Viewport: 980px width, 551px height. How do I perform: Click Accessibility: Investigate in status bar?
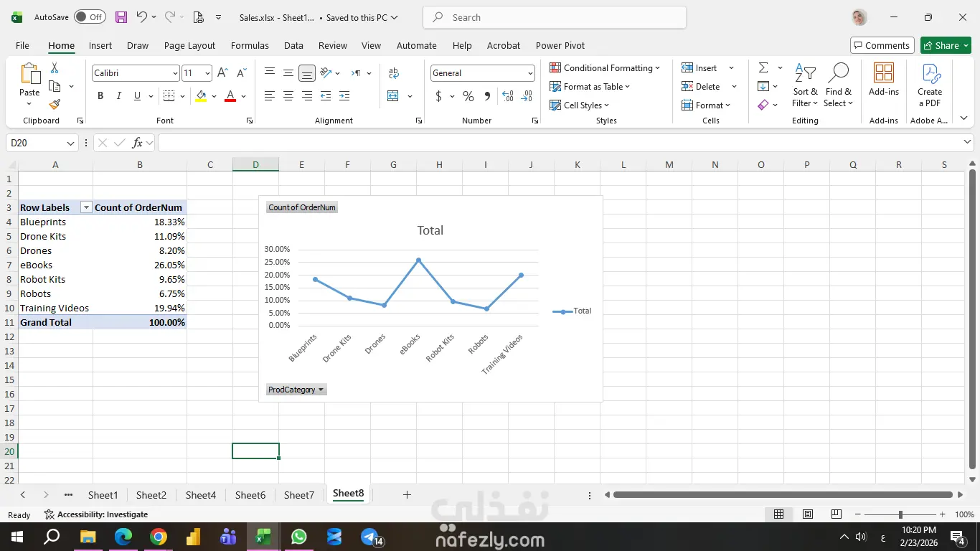pos(96,514)
